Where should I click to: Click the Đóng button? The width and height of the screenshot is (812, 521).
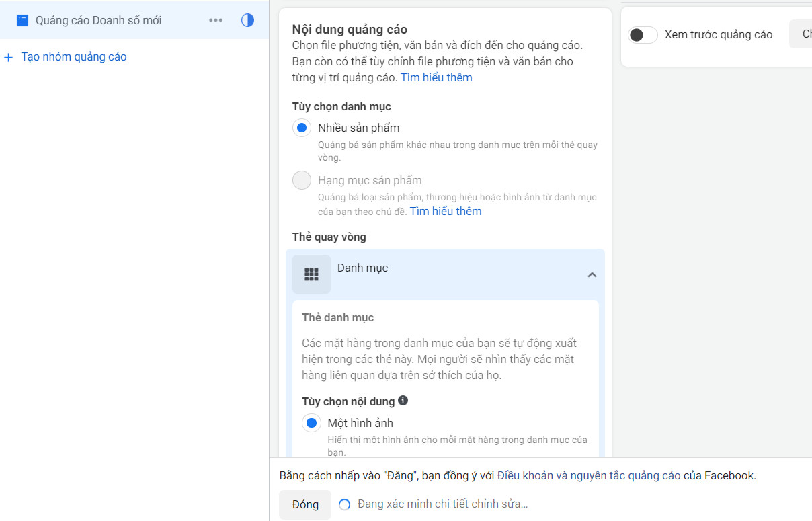[305, 504]
